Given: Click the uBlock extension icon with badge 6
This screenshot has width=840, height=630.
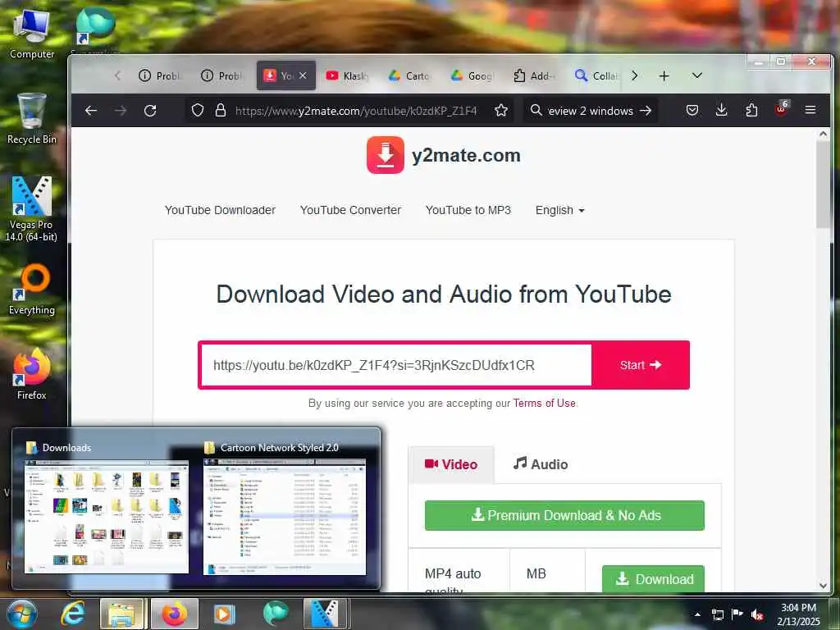Looking at the screenshot, I should 781,109.
